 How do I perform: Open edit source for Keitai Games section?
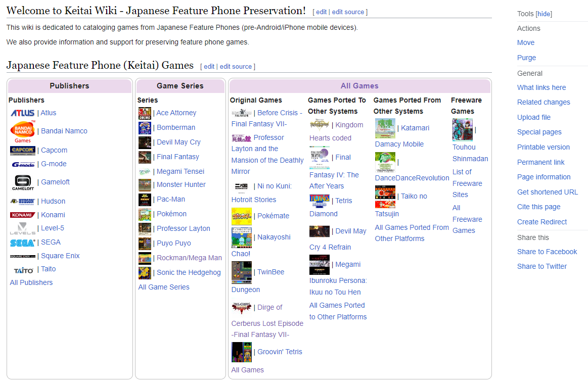(236, 66)
